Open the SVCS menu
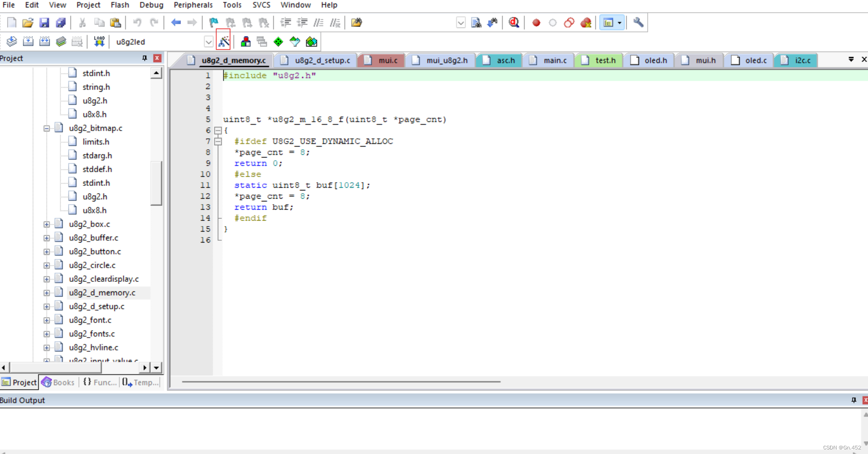Screen dimensions: 868x454 click(261, 5)
